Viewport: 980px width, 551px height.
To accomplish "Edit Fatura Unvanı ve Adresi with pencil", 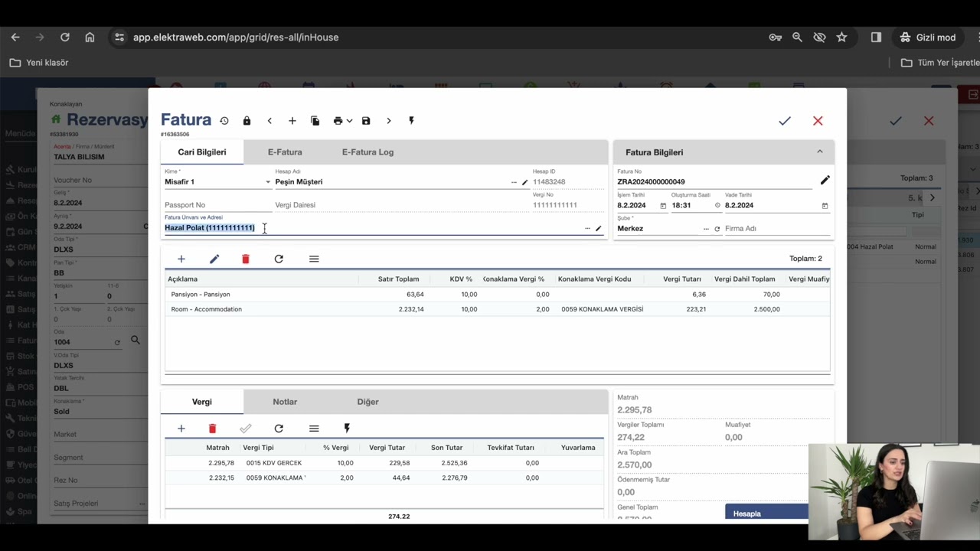I will tap(599, 228).
